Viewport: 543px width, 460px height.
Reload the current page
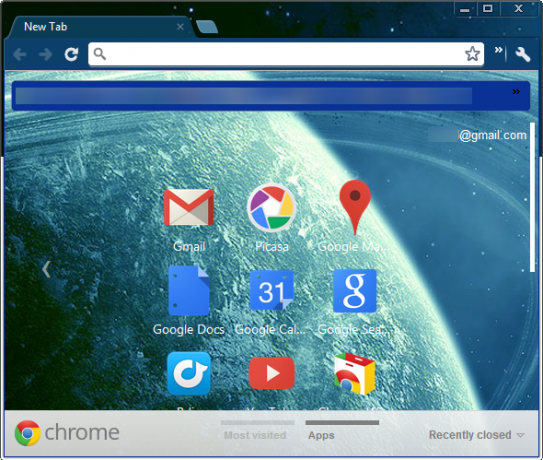[71, 54]
